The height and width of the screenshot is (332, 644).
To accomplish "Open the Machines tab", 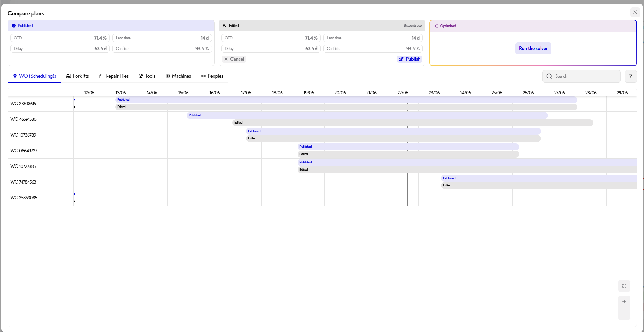I will tap(178, 76).
